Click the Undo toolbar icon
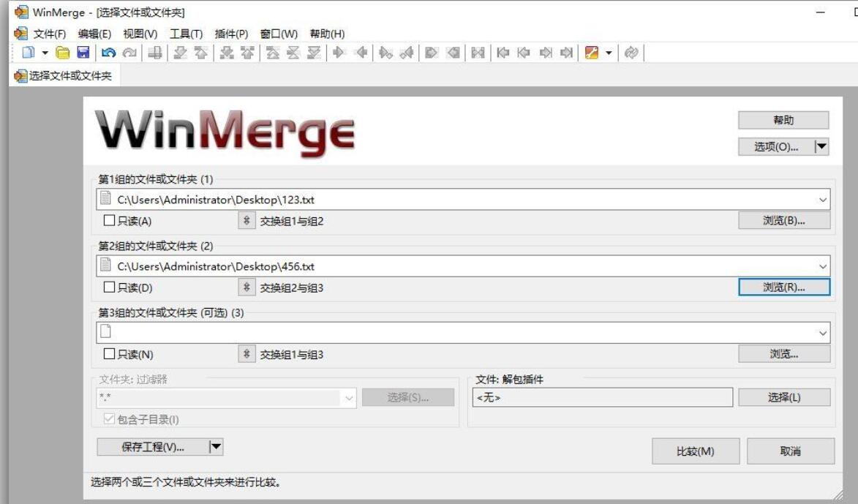 [109, 53]
